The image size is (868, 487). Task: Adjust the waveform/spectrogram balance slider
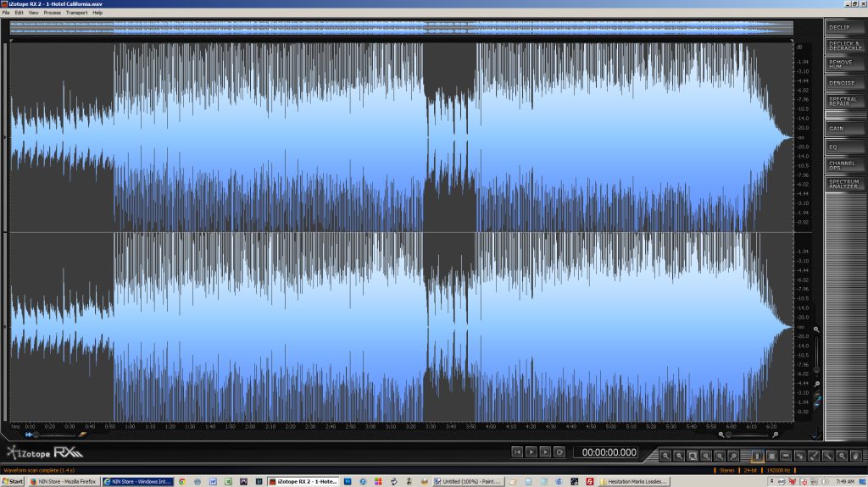tap(36, 435)
